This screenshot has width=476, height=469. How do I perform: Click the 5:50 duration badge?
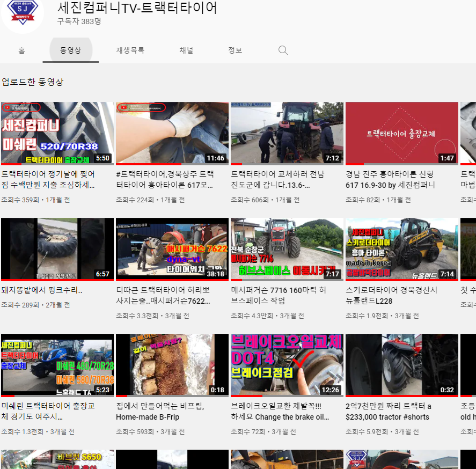coord(102,158)
